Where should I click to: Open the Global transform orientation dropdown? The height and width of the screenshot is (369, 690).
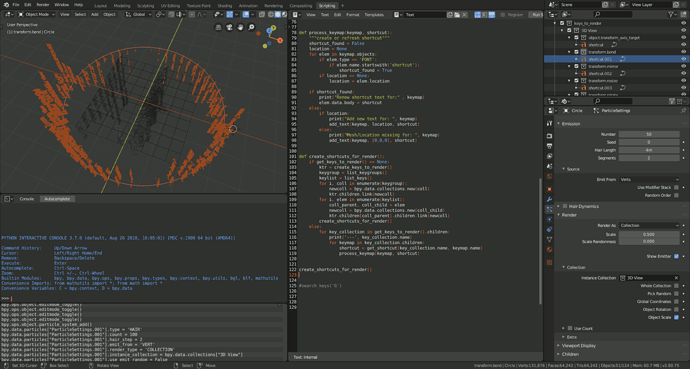point(139,15)
